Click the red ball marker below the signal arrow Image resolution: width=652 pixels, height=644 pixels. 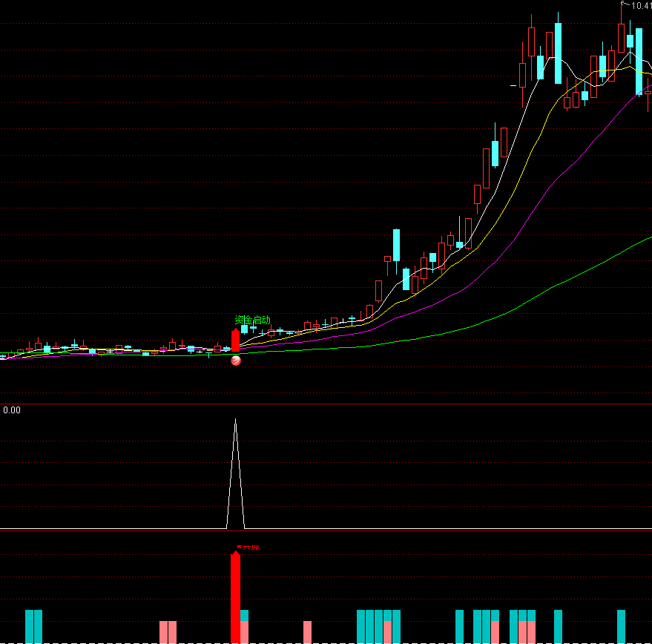(x=236, y=361)
